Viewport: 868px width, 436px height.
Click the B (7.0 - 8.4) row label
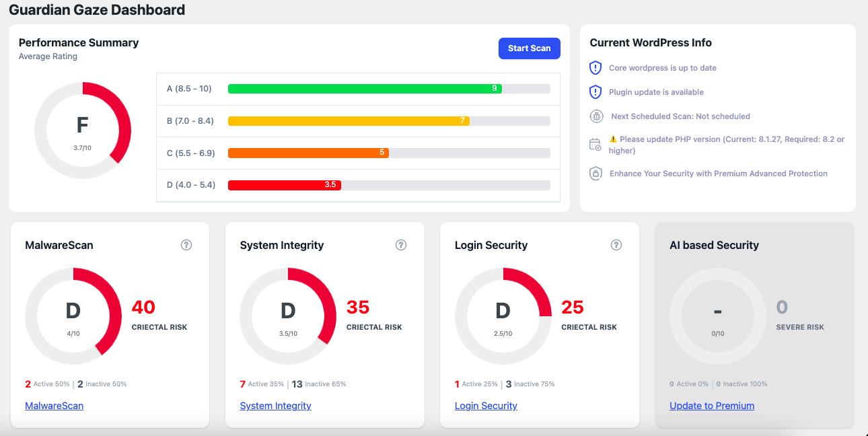point(190,121)
